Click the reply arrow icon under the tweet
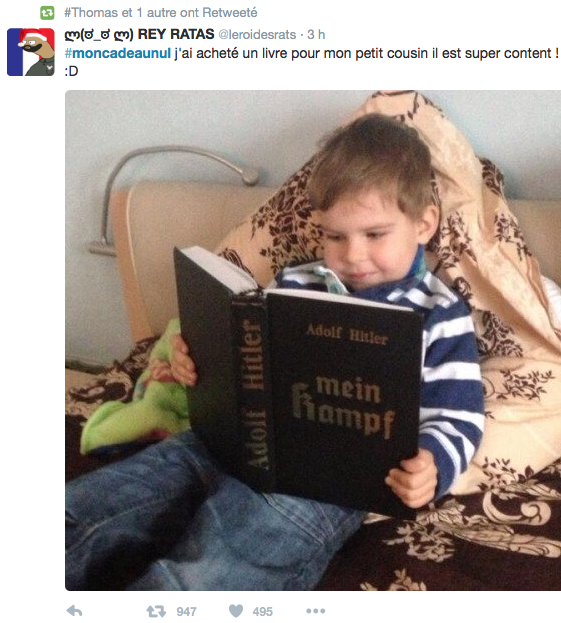 coord(74,611)
